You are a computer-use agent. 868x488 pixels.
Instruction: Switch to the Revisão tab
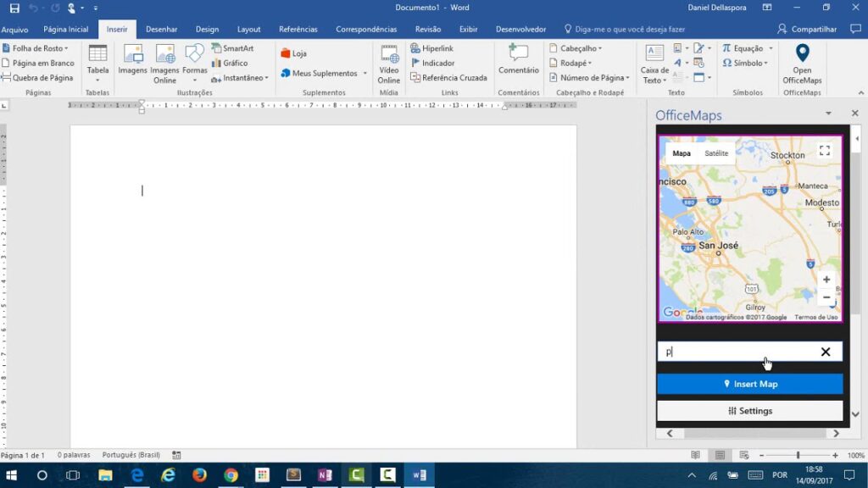coord(428,30)
